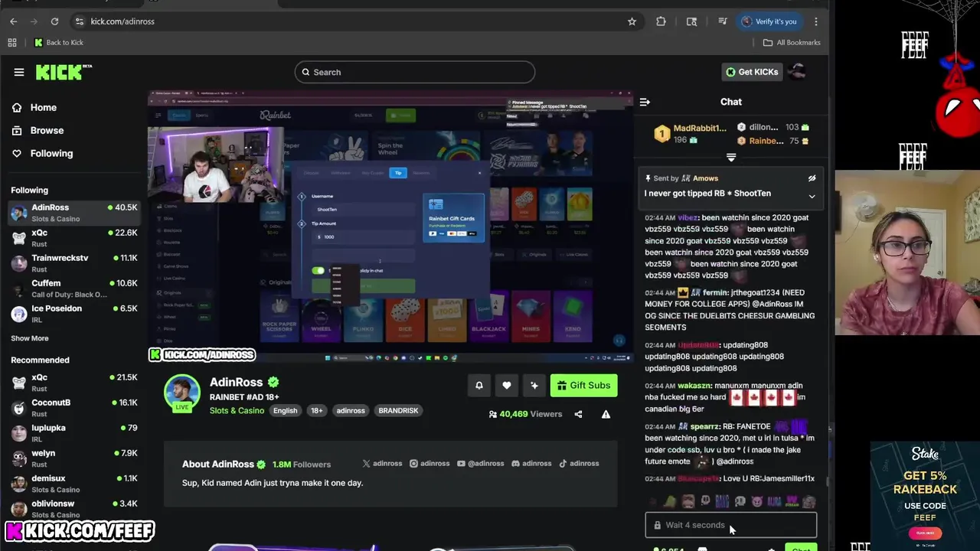Expand Following list with Show More
Viewport: 980px width, 551px height.
click(30, 338)
